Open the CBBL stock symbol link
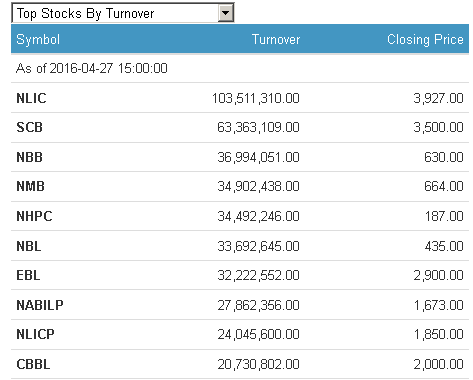 click(x=33, y=364)
